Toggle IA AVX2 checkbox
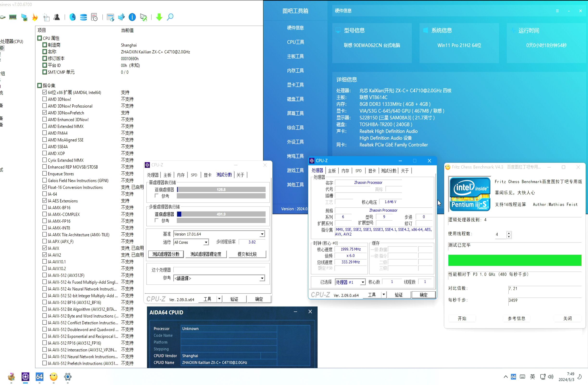The image size is (588, 385). click(x=44, y=255)
